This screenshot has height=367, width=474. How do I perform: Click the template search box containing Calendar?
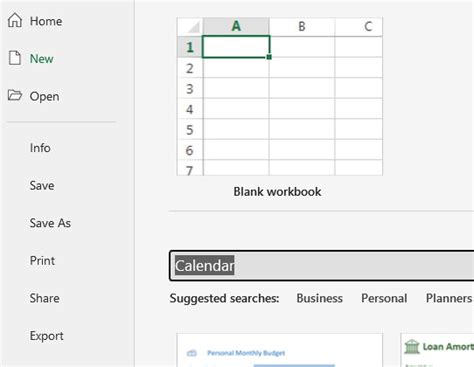tap(322, 266)
